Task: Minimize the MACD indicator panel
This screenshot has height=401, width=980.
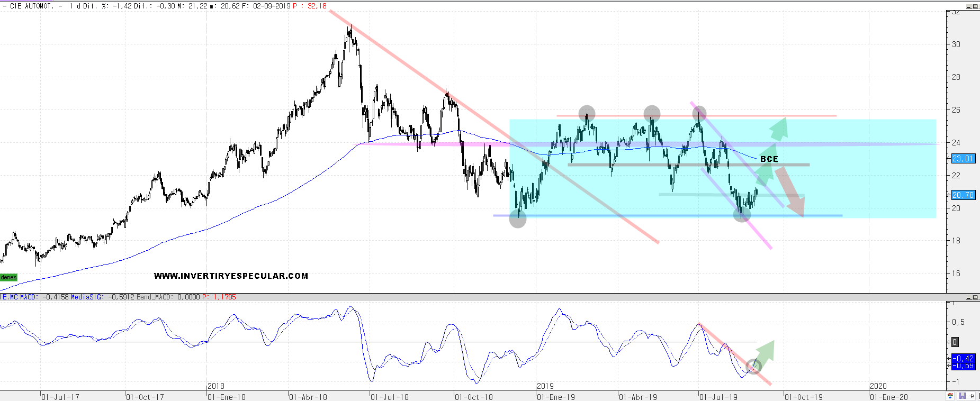Action: [x=969, y=298]
